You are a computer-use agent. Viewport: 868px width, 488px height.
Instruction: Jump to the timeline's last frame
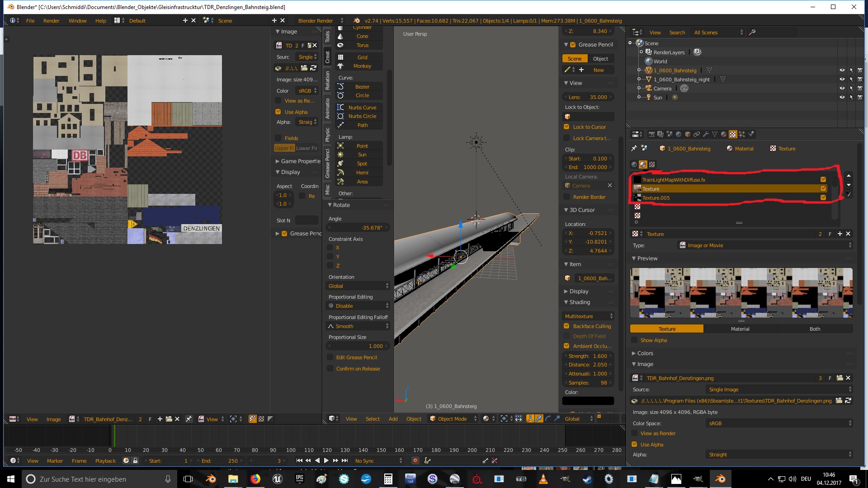pos(345,460)
